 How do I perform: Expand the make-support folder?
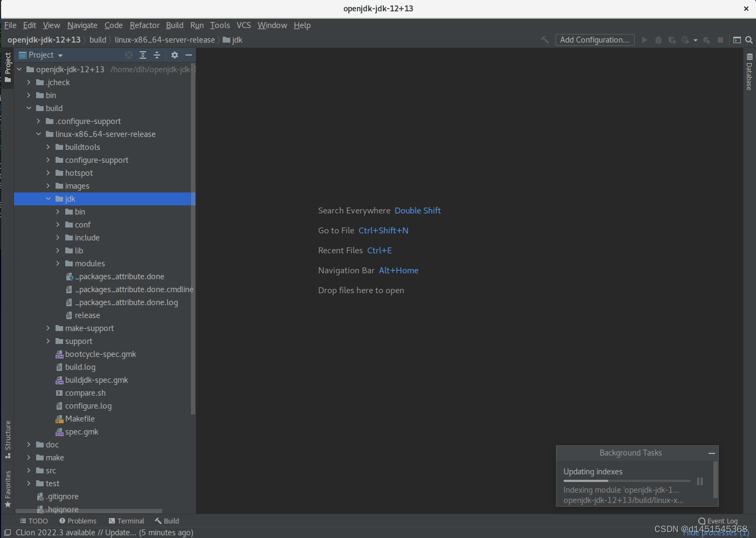pos(49,328)
